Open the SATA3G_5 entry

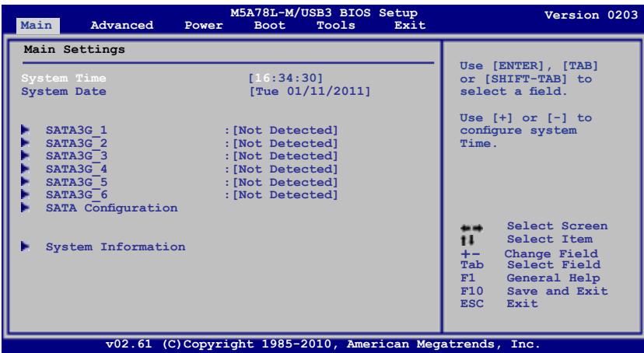coord(76,182)
